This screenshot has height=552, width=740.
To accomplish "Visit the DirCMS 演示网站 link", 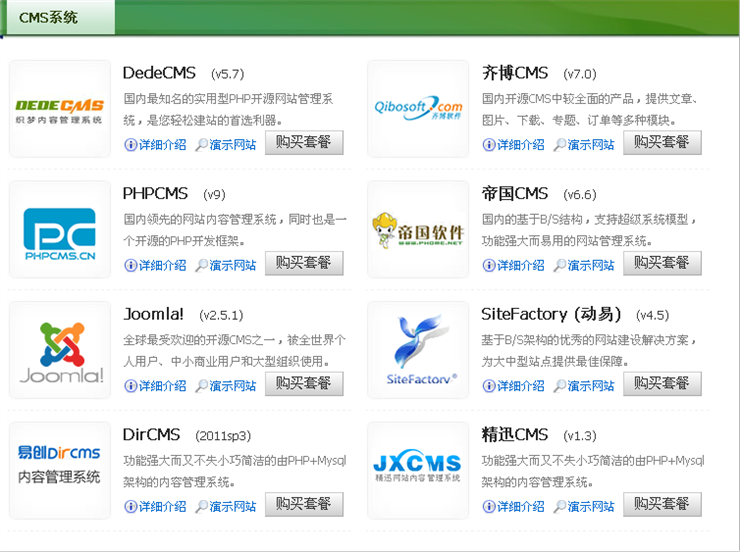I will click(x=233, y=507).
